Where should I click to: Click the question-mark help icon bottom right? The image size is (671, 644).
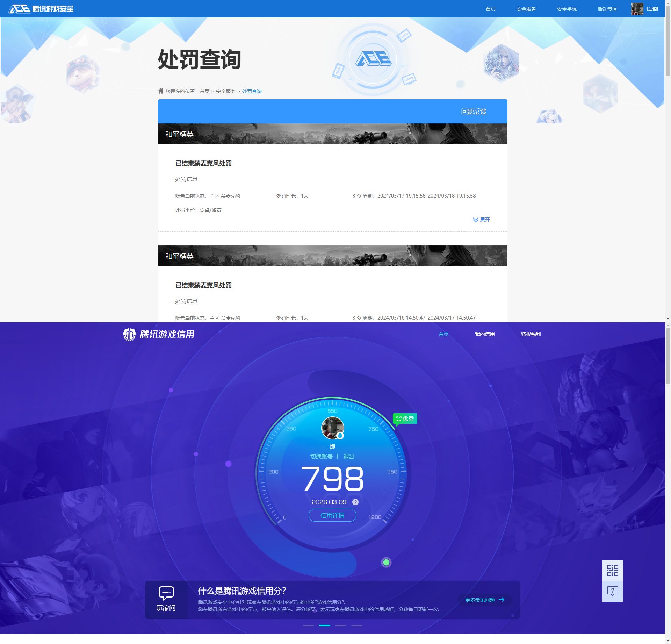click(x=612, y=591)
